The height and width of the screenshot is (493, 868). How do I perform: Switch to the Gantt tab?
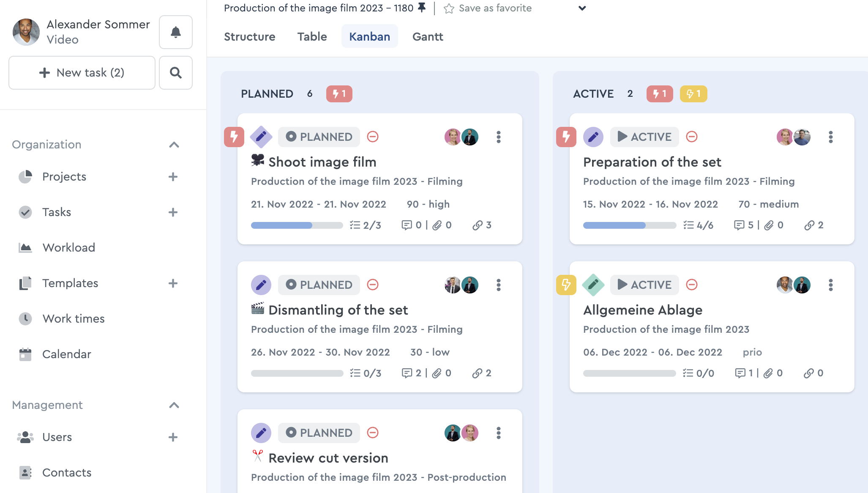(428, 37)
